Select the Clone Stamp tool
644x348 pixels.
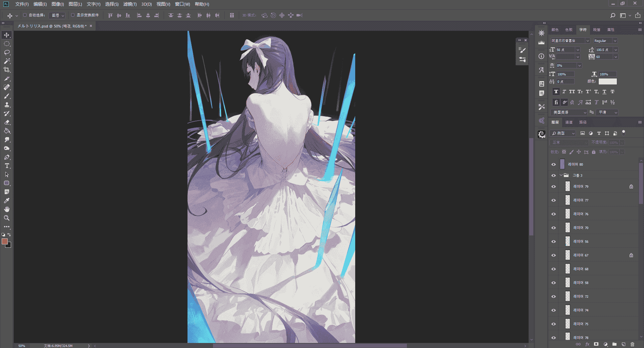pos(7,105)
